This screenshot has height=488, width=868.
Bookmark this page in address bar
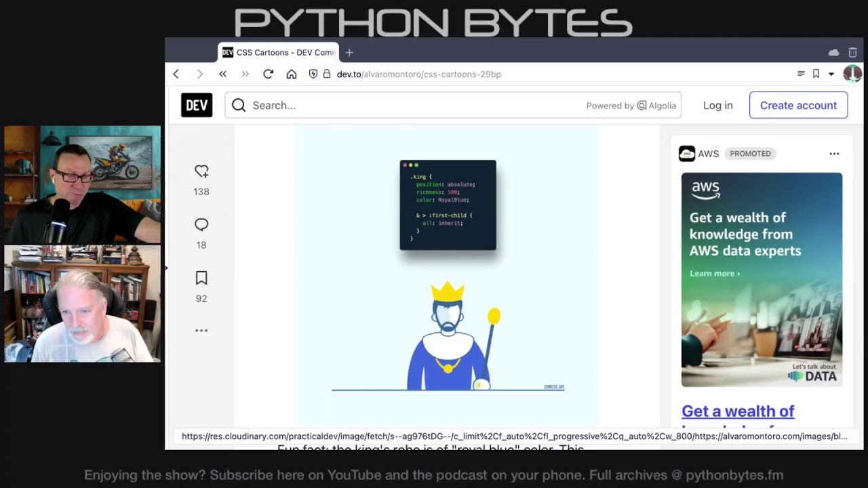click(x=816, y=74)
